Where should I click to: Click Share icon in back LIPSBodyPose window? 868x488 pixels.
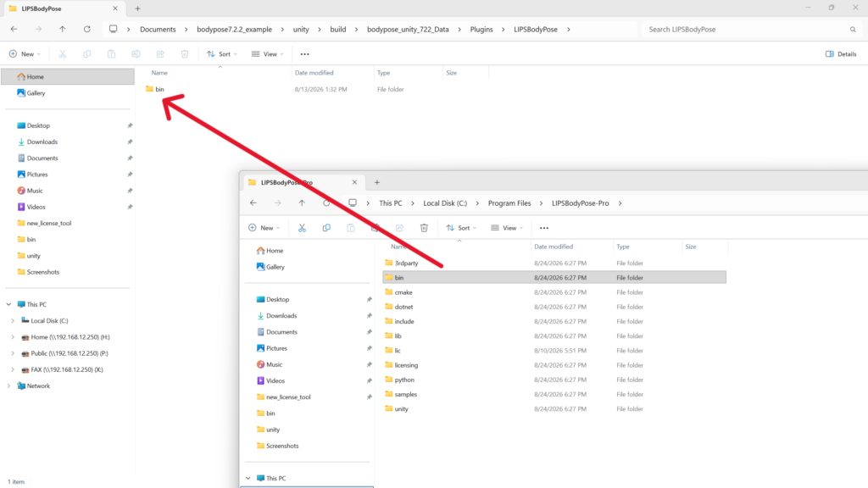point(160,54)
